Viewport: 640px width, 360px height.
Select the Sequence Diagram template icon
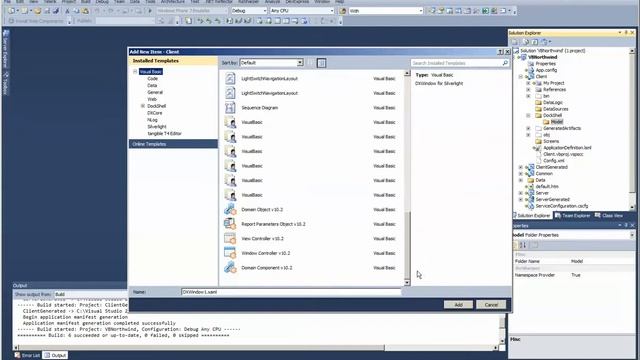(x=230, y=108)
